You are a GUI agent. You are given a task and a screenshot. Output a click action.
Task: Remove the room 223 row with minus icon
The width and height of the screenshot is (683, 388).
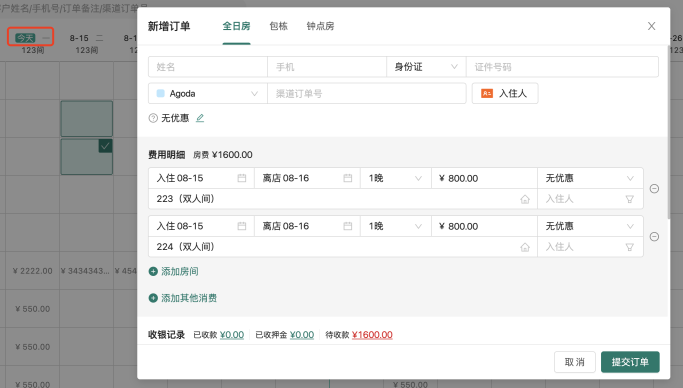654,189
